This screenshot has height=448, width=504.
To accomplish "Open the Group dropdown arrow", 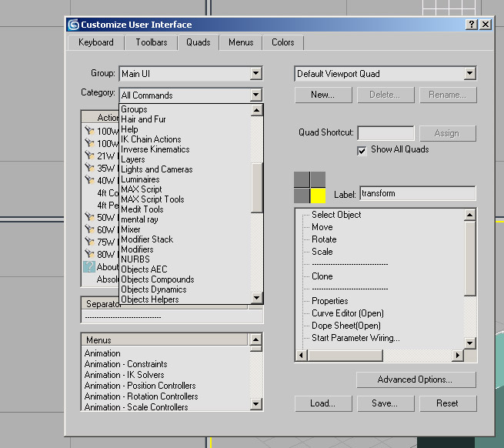I will 256,73.
